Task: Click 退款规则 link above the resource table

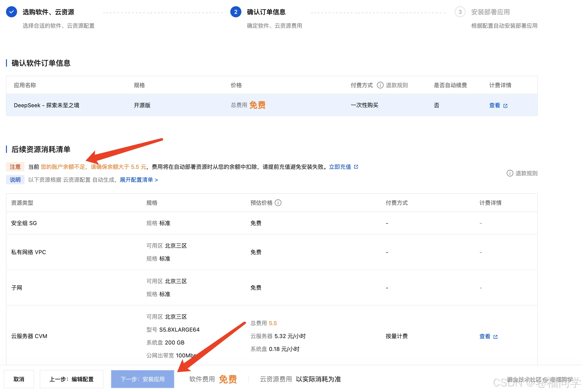Action: click(526, 173)
